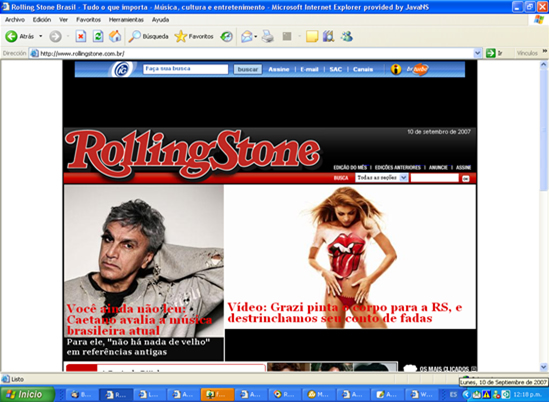
Task: Open Búsqueda search panel
Action: (148, 36)
